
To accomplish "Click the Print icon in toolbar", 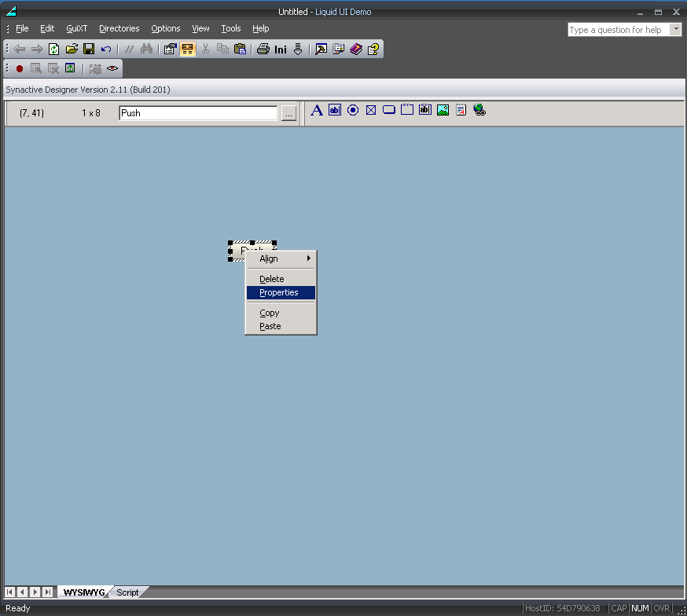I will (263, 49).
